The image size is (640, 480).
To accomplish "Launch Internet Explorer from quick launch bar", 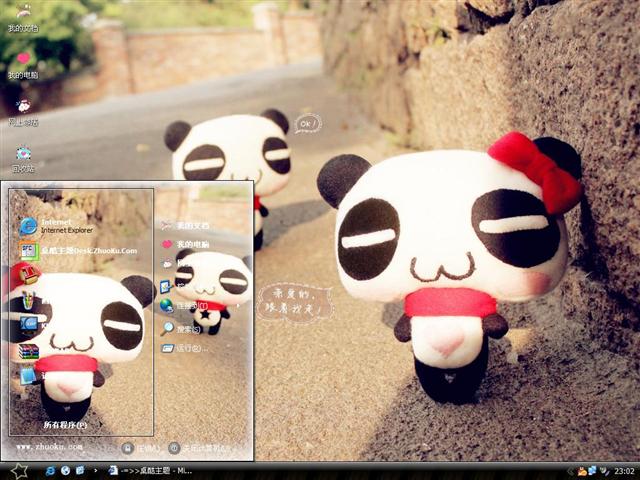I will [x=51, y=471].
